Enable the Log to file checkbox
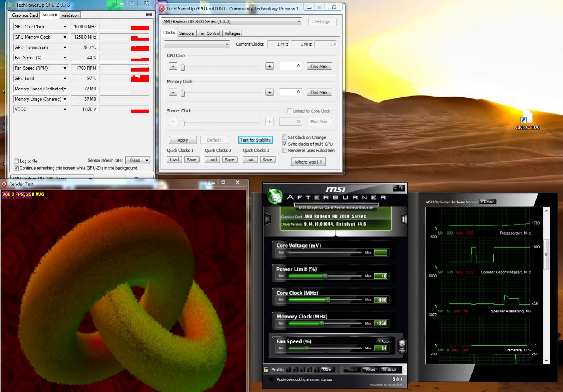Image resolution: width=563 pixels, height=392 pixels. pos(16,161)
